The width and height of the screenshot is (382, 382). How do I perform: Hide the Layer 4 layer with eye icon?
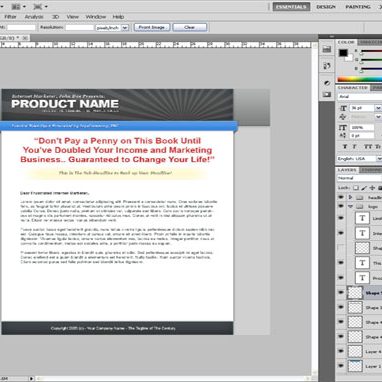point(341,351)
